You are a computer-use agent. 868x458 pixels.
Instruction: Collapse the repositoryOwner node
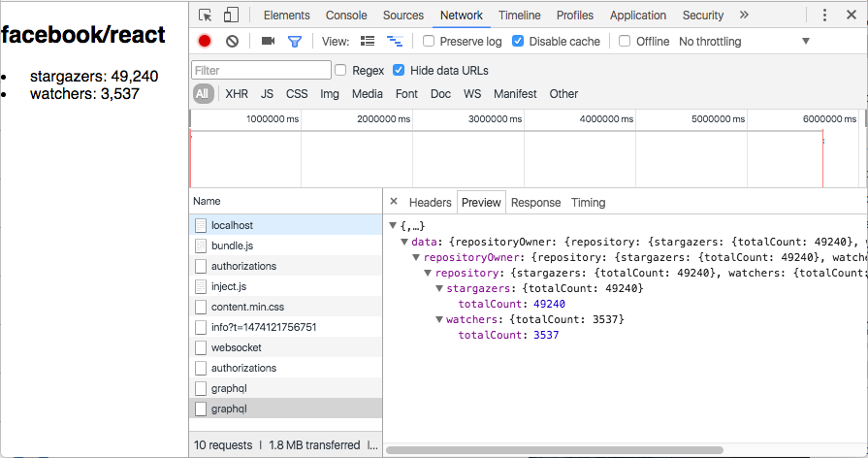416,257
